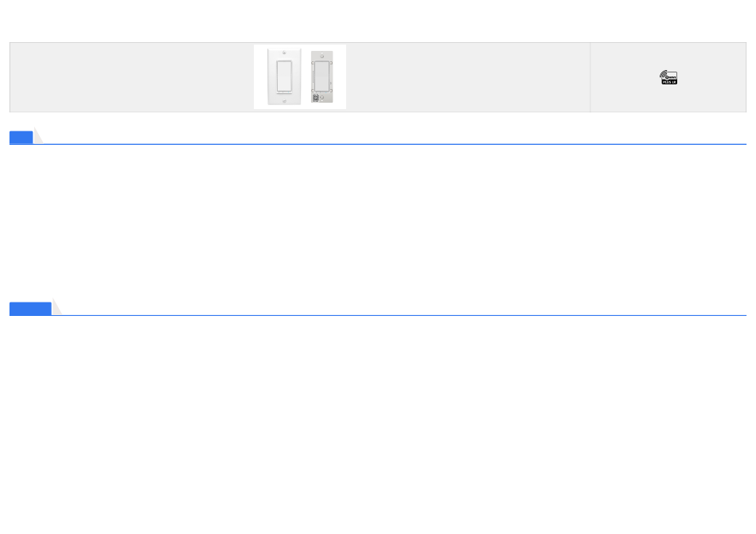756x534 pixels.
Task: Click the bottom screw of the white wall plate
Action: (x=284, y=101)
